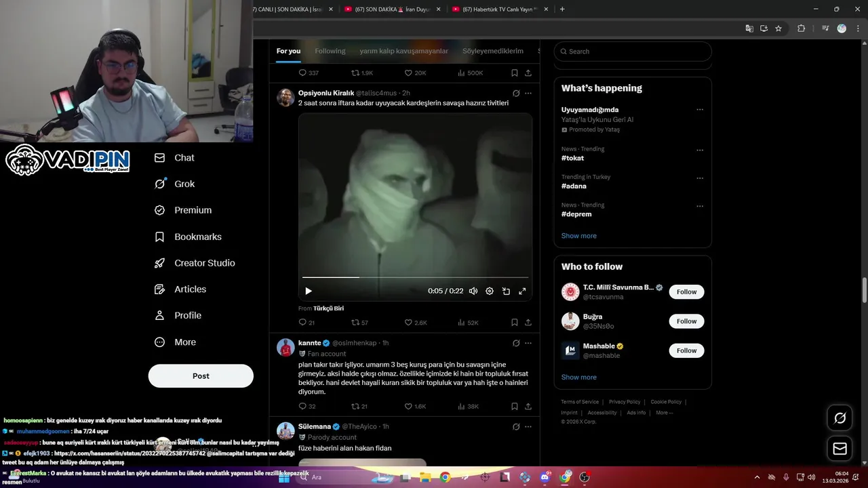Open the #tokat trending topic
This screenshot has height=488, width=868.
pos(572,158)
